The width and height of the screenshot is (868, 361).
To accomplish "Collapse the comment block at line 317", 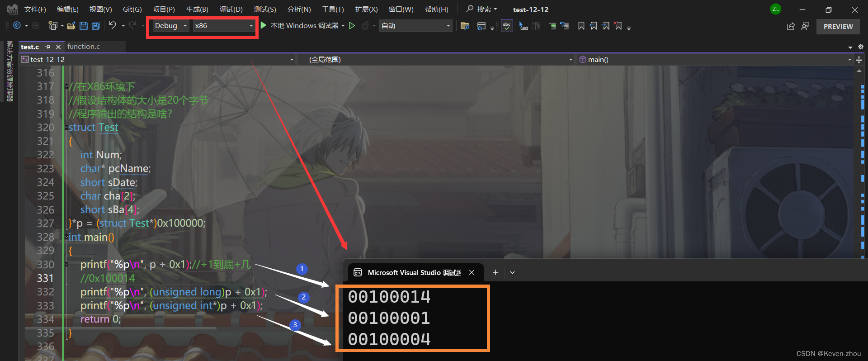I will [66, 86].
